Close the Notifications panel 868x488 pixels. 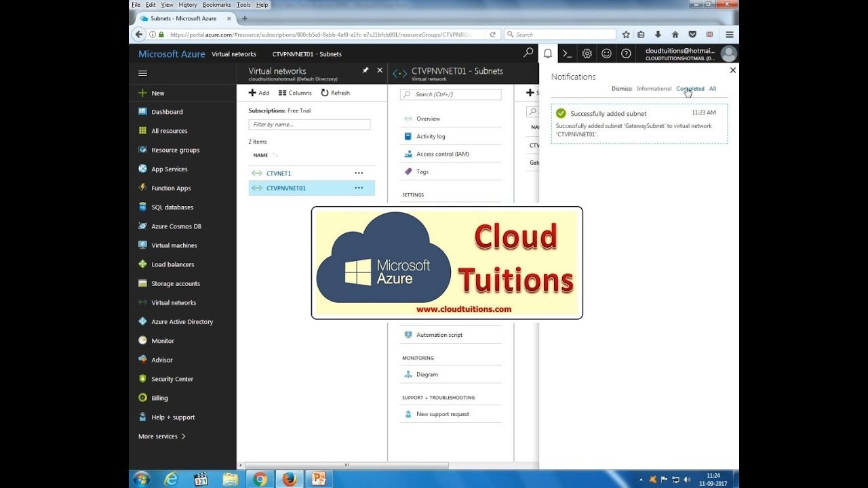coord(732,70)
